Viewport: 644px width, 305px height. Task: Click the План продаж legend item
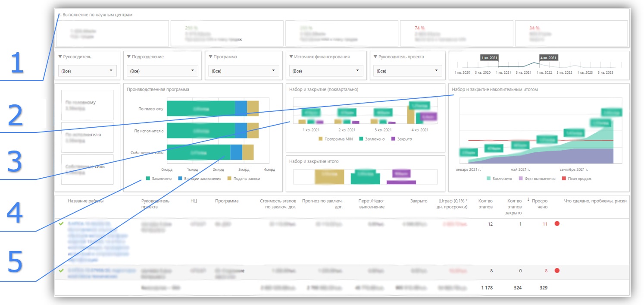579,178
